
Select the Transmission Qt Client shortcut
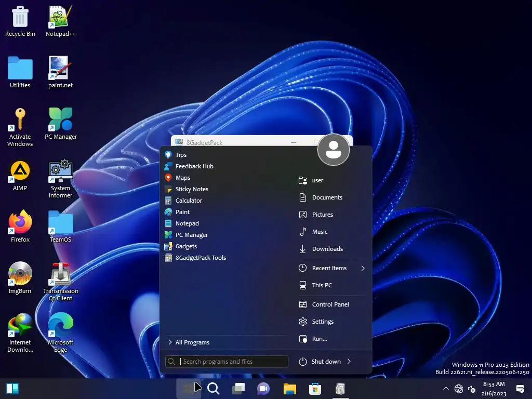pyautogui.click(x=60, y=282)
